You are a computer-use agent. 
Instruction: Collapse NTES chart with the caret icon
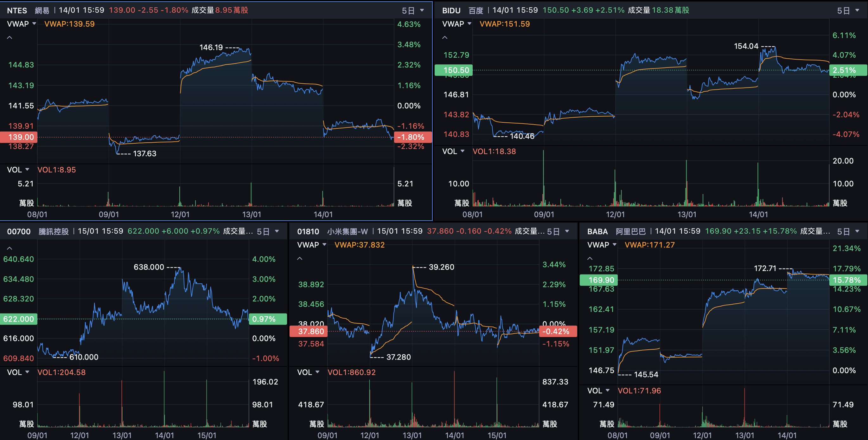10,38
